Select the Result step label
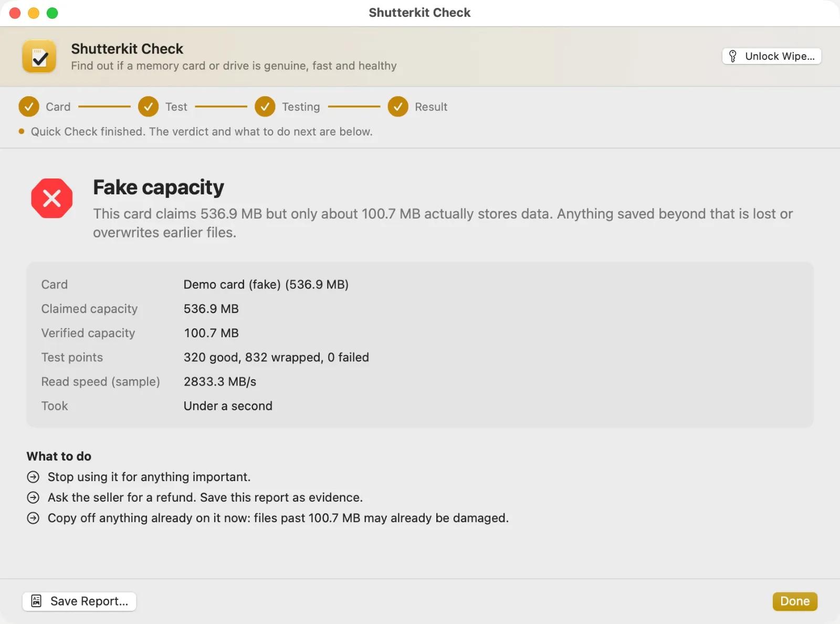 431,107
